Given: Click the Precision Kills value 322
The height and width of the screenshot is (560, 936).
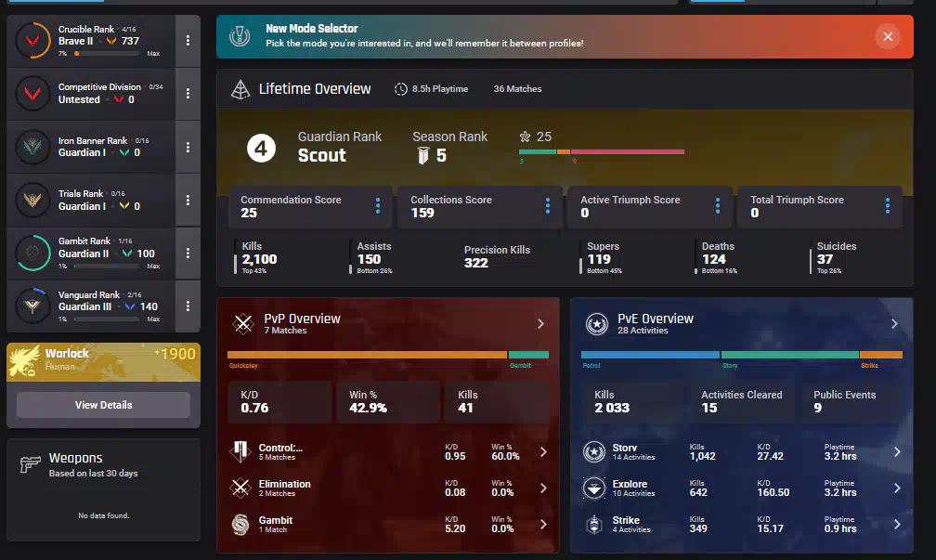Looking at the screenshot, I should click(475, 263).
